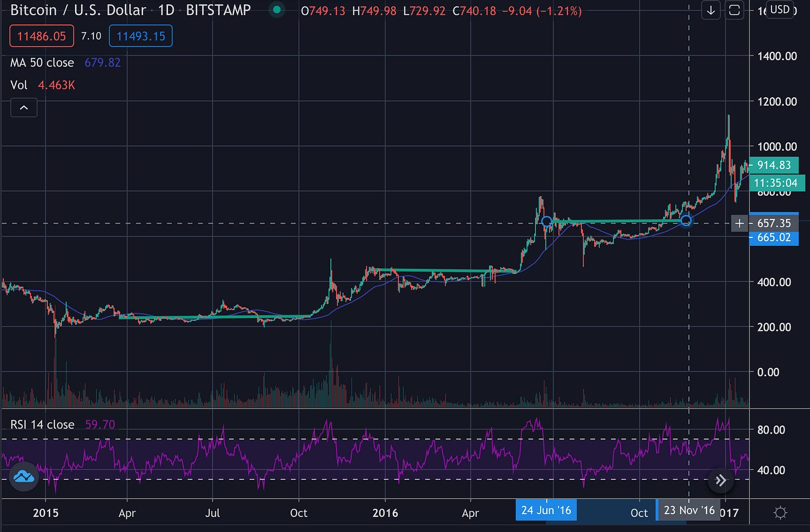This screenshot has width=810, height=532.
Task: Click the TradingView cloud logo icon
Action: tap(23, 476)
